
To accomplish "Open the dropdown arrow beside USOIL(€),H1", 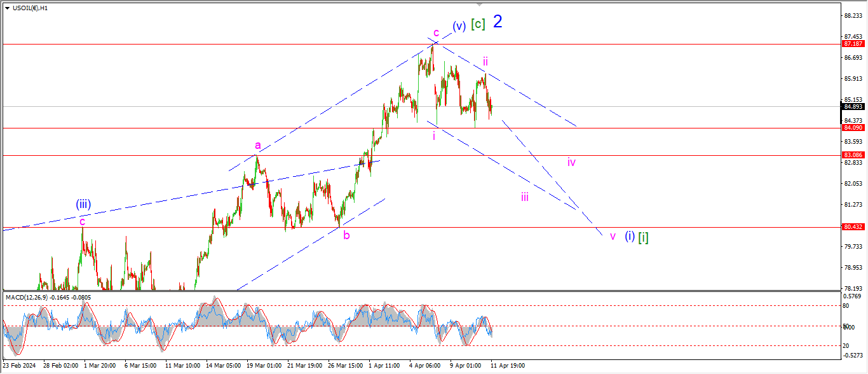I will tap(8, 8).
